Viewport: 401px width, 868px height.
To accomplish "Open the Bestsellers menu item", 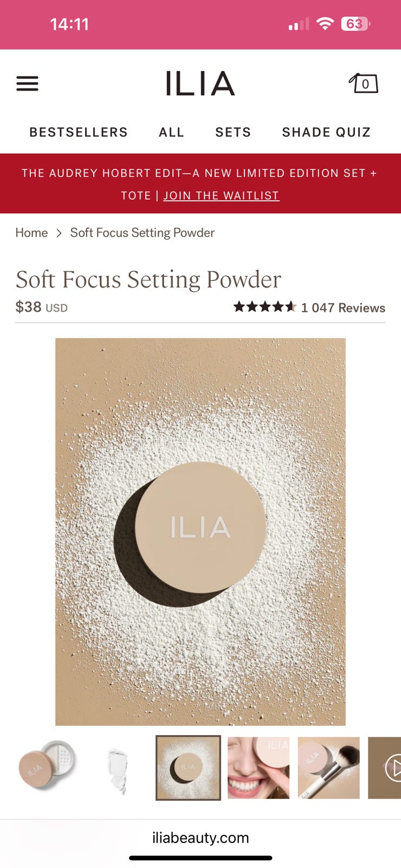I will [x=79, y=132].
